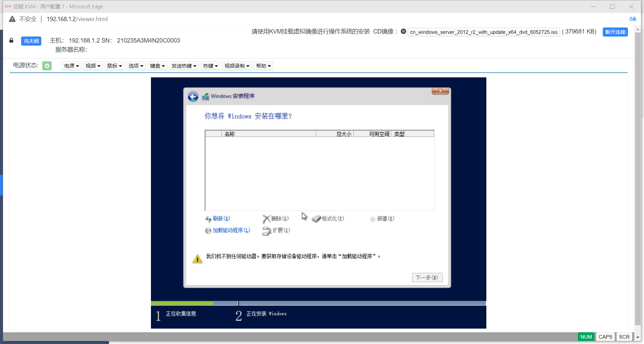Click the 加载驱动程序(L) link
Image resolution: width=644 pixels, height=344 pixels.
(231, 230)
